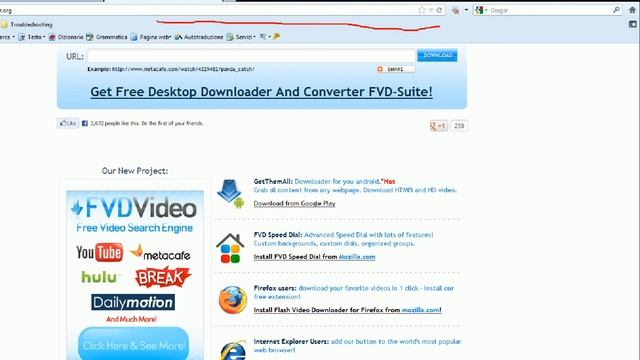The width and height of the screenshot is (640, 360).
Task: Click the Dailymotion logo
Action: tap(133, 302)
